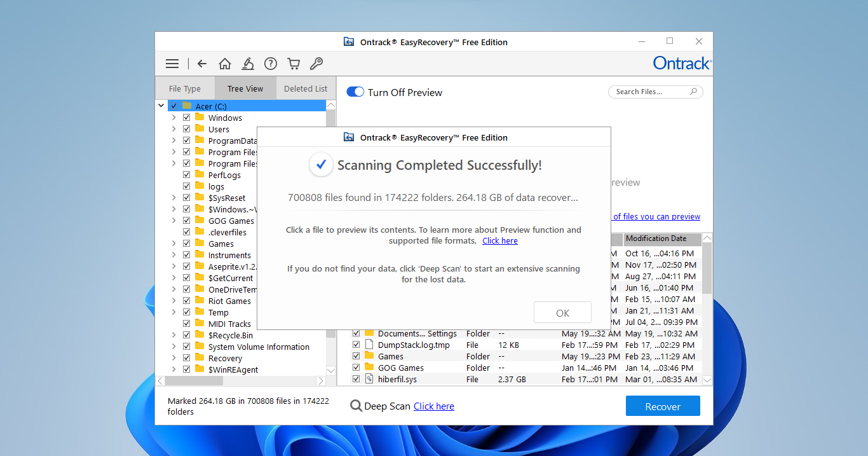Viewport: 868px width, 456px height.
Task: Open the shopping cart buy icon
Action: (294, 64)
